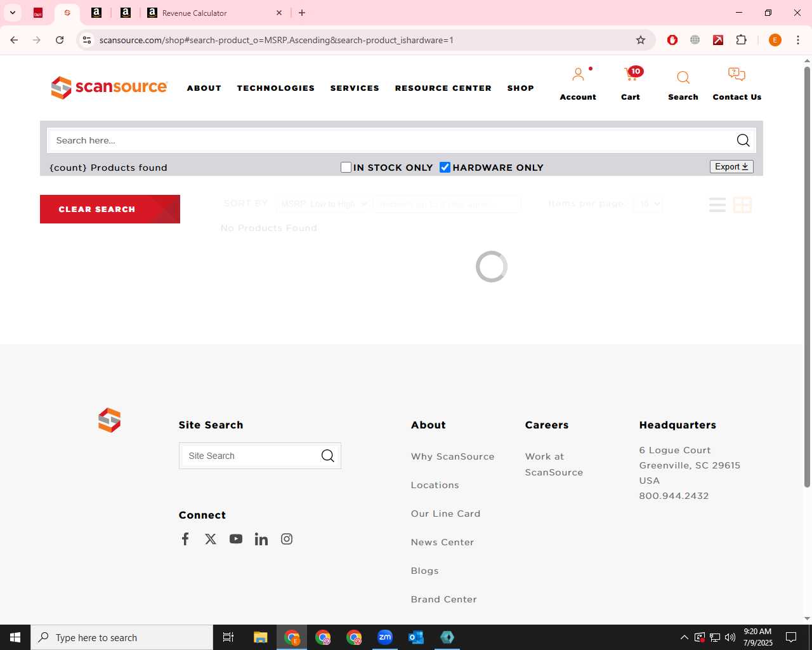The height and width of the screenshot is (650, 812).
Task: Open the Services menu
Action: tap(355, 88)
